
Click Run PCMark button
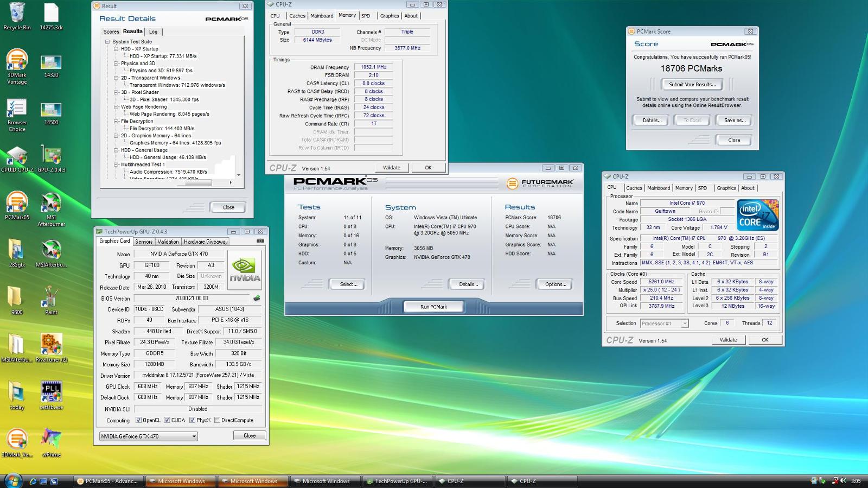coord(433,307)
